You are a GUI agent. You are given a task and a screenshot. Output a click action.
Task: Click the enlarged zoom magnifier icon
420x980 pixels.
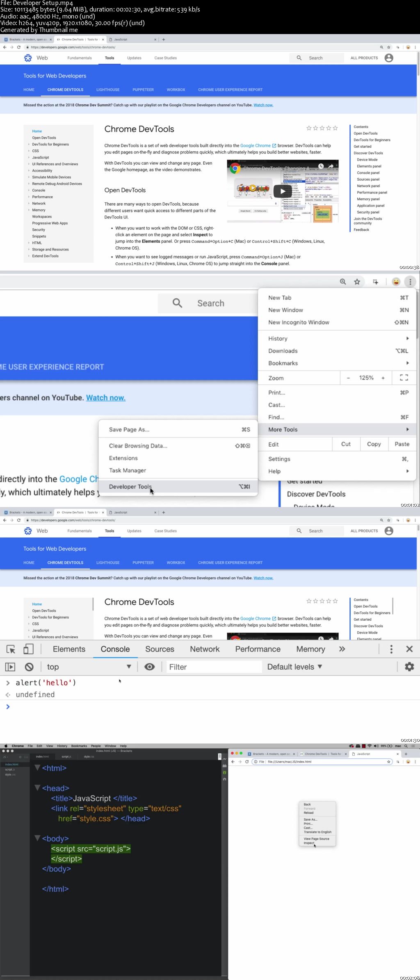(x=343, y=282)
